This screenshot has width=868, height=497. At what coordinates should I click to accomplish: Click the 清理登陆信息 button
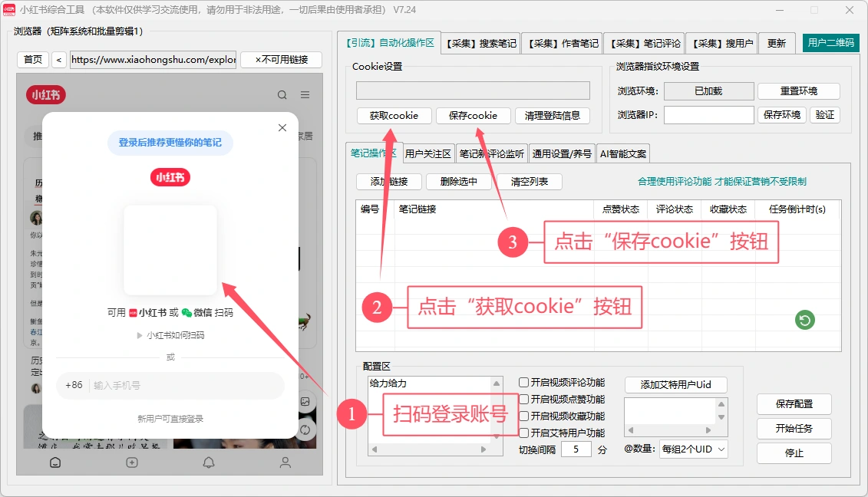[x=552, y=116]
